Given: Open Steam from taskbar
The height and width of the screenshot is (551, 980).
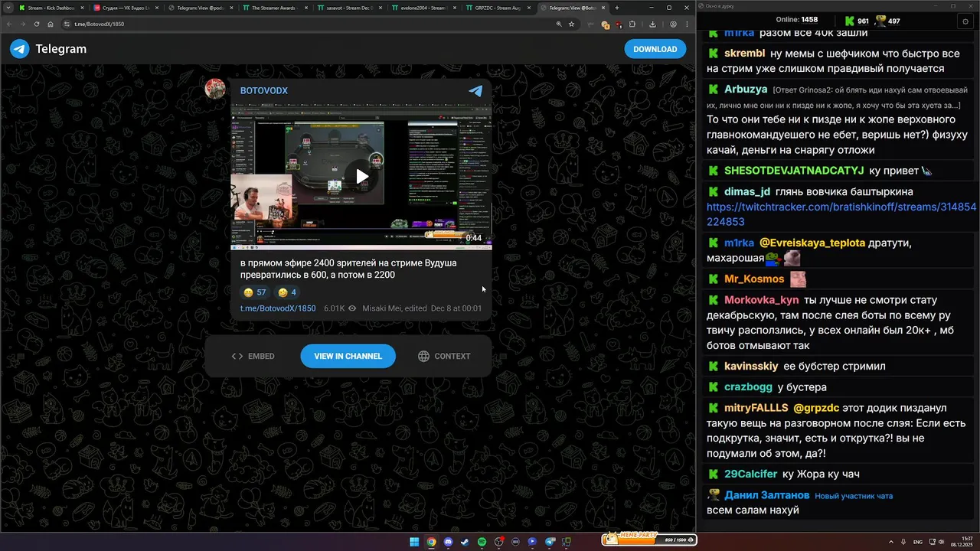Looking at the screenshot, I should point(465,542).
